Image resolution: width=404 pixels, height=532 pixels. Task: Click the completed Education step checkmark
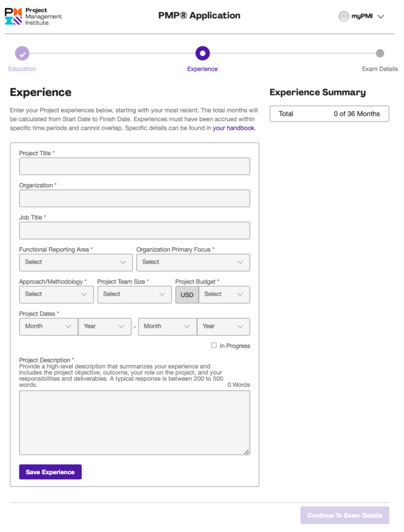point(22,54)
